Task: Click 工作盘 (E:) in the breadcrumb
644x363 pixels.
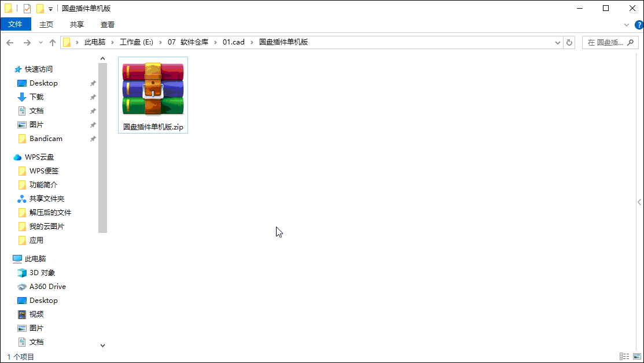Action: [x=135, y=43]
